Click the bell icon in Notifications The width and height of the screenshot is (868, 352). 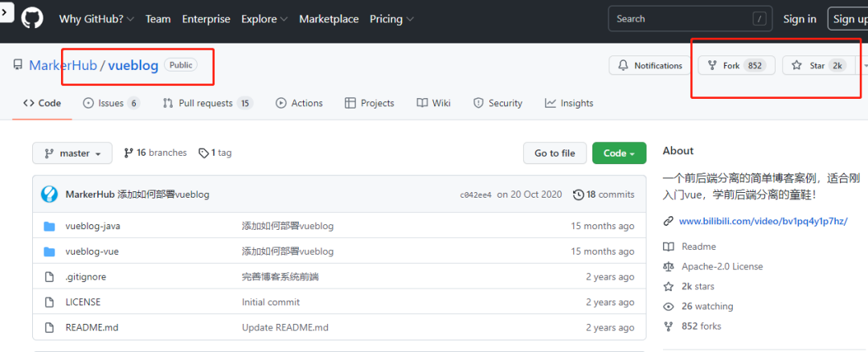624,65
